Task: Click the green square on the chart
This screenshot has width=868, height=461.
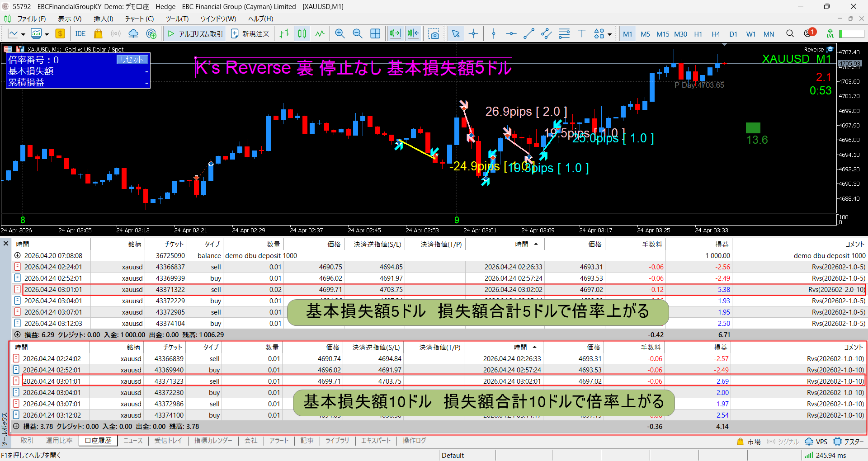Action: pyautogui.click(x=753, y=128)
